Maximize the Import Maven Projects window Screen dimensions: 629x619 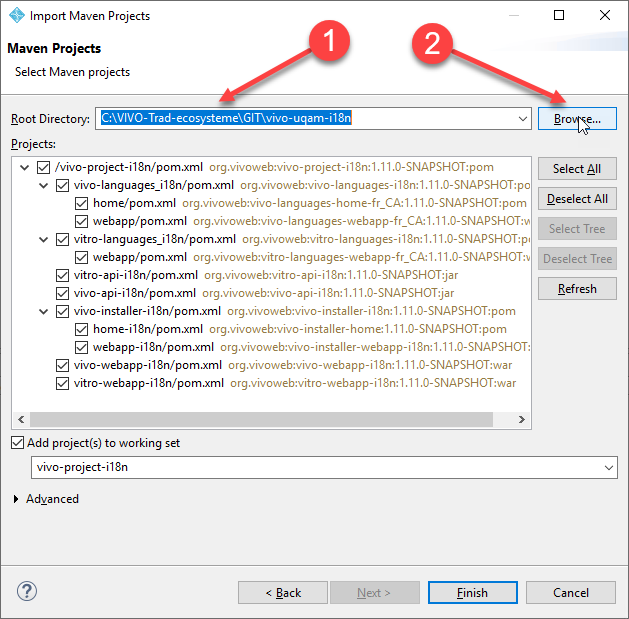pyautogui.click(x=559, y=15)
